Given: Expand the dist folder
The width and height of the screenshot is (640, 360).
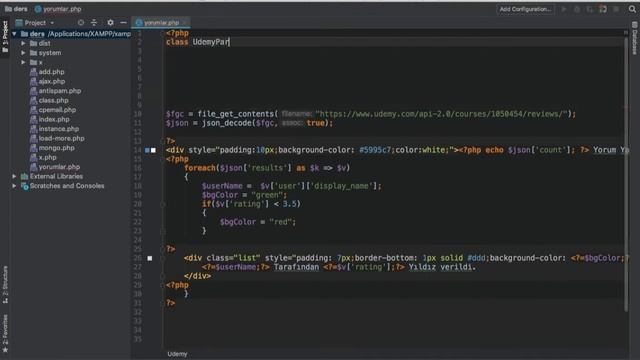Looking at the screenshot, I should coord(23,43).
